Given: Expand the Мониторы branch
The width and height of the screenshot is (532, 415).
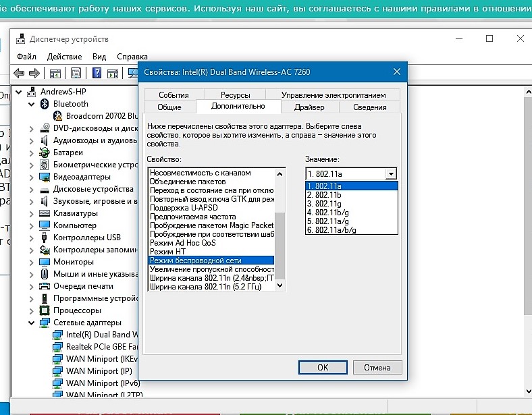Looking at the screenshot, I should (31, 262).
